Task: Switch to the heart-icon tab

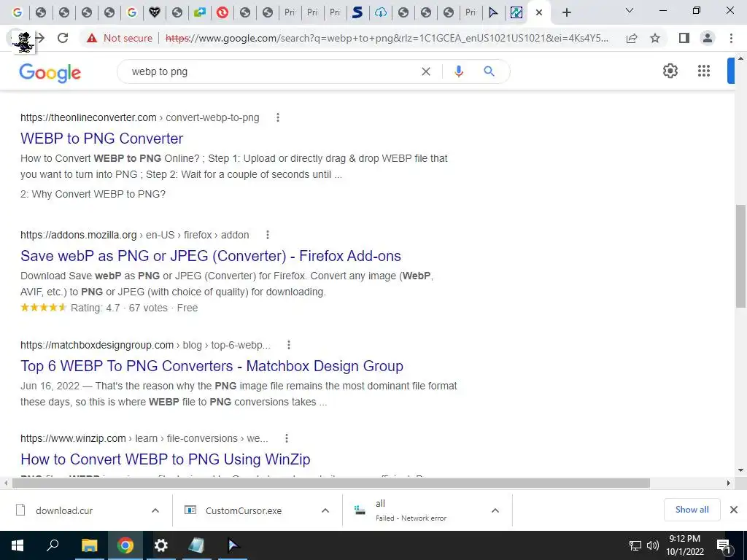Action: click(x=155, y=12)
